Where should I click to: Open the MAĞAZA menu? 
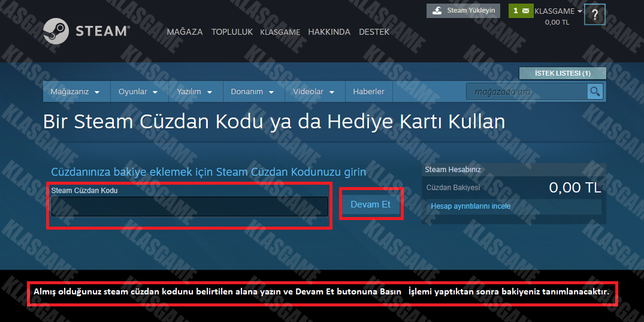point(185,32)
